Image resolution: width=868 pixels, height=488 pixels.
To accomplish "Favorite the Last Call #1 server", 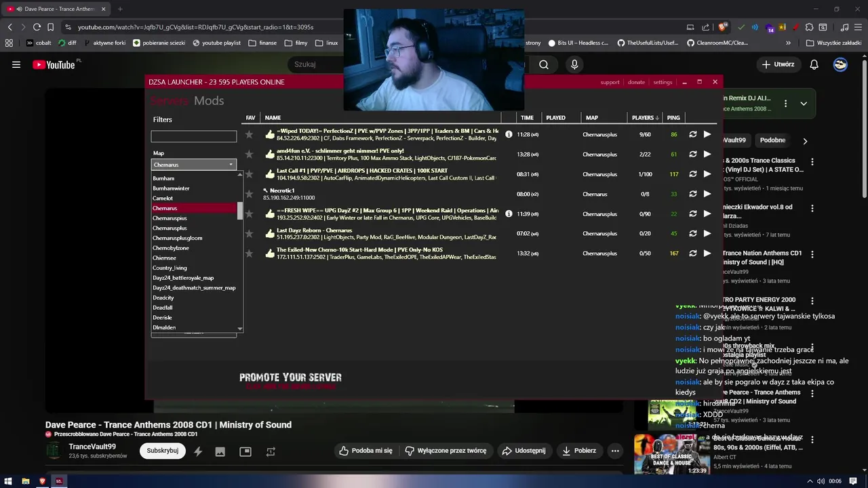I will point(250,174).
